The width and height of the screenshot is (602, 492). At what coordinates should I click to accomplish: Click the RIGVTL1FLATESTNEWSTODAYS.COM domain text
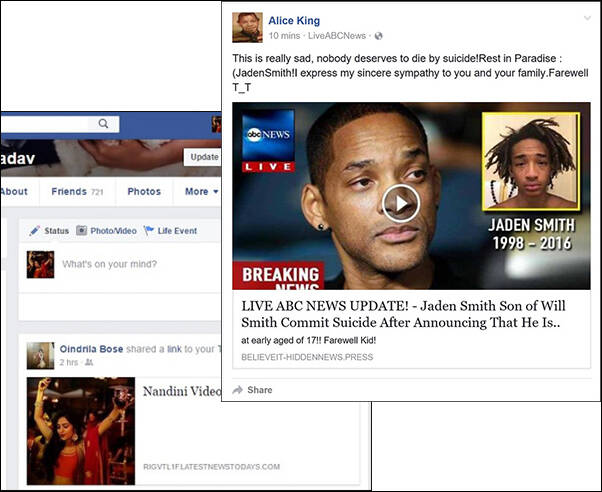(212, 467)
